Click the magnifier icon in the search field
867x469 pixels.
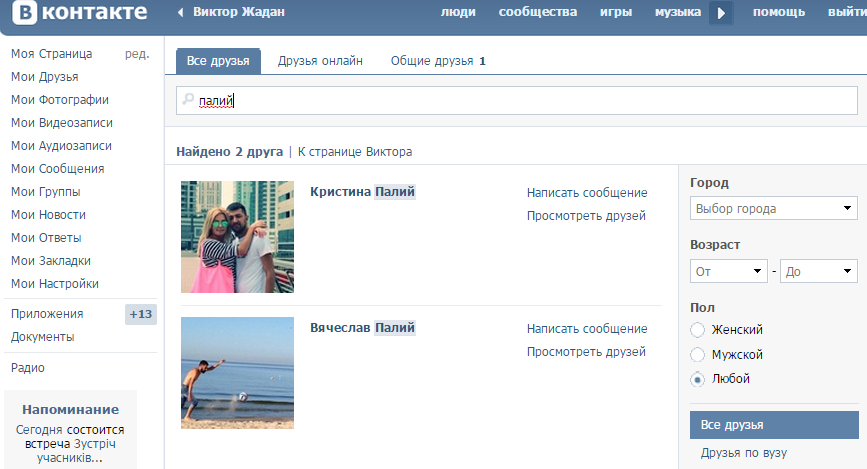(187, 100)
